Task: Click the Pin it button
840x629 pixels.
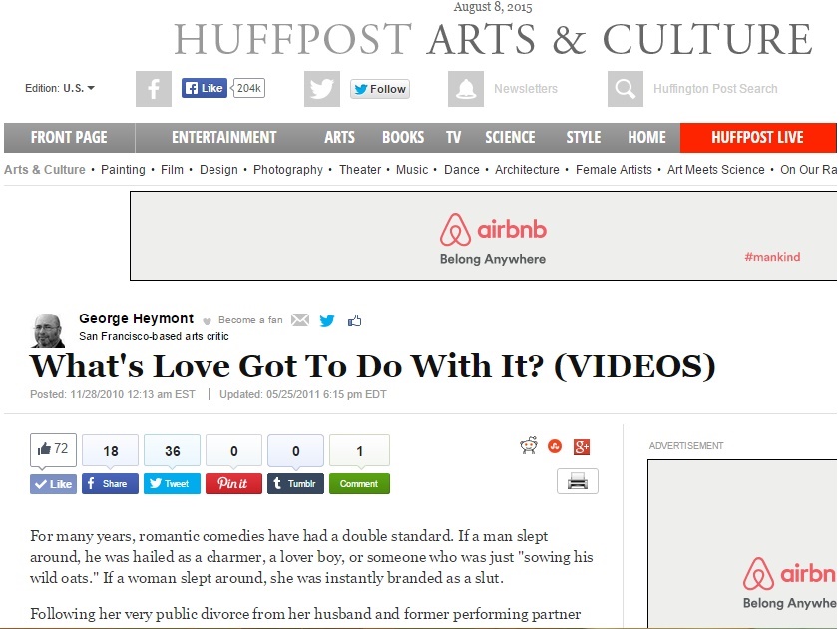Action: point(233,483)
